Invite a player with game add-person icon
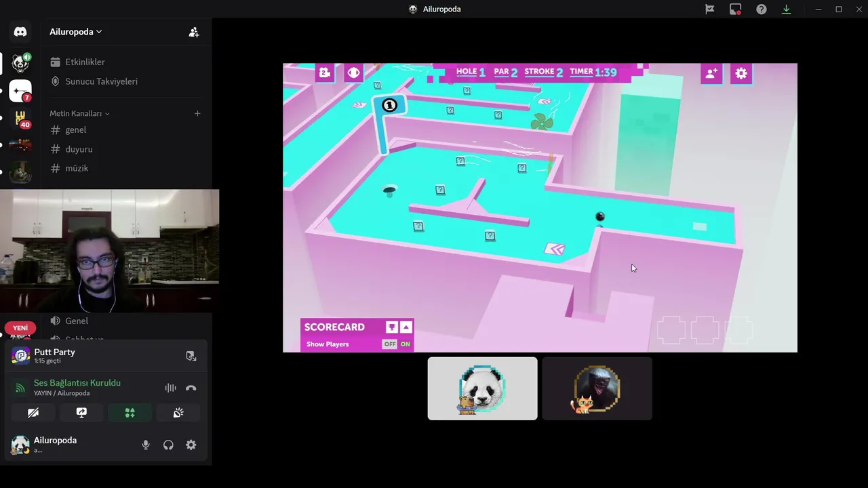 click(x=711, y=73)
